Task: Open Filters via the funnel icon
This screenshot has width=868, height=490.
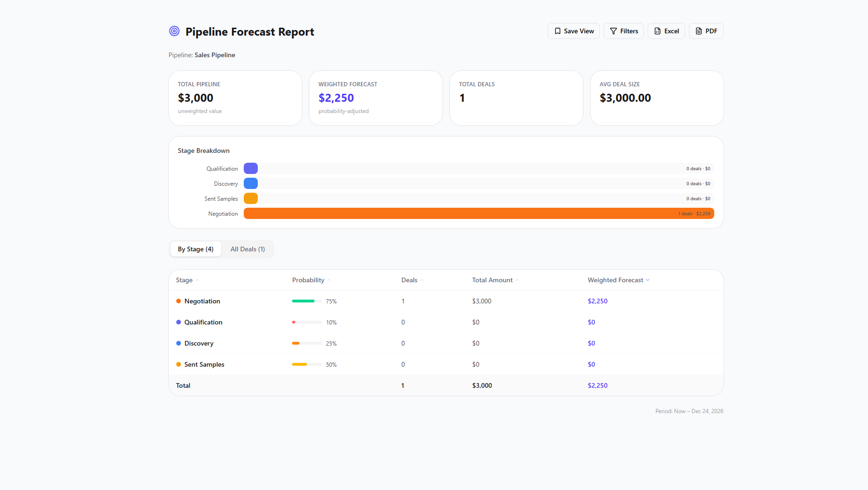Action: pos(614,31)
